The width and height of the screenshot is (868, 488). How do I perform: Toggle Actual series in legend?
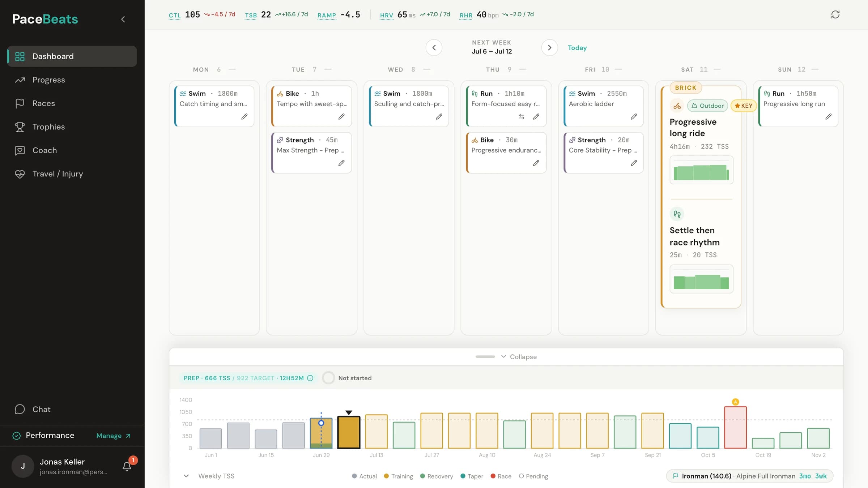[364, 476]
